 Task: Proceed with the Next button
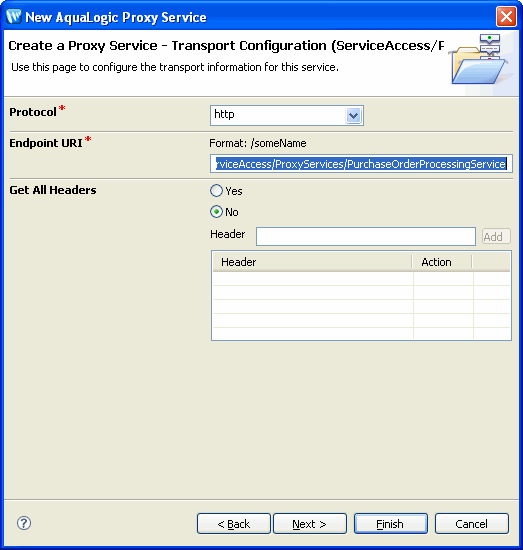coord(310,524)
